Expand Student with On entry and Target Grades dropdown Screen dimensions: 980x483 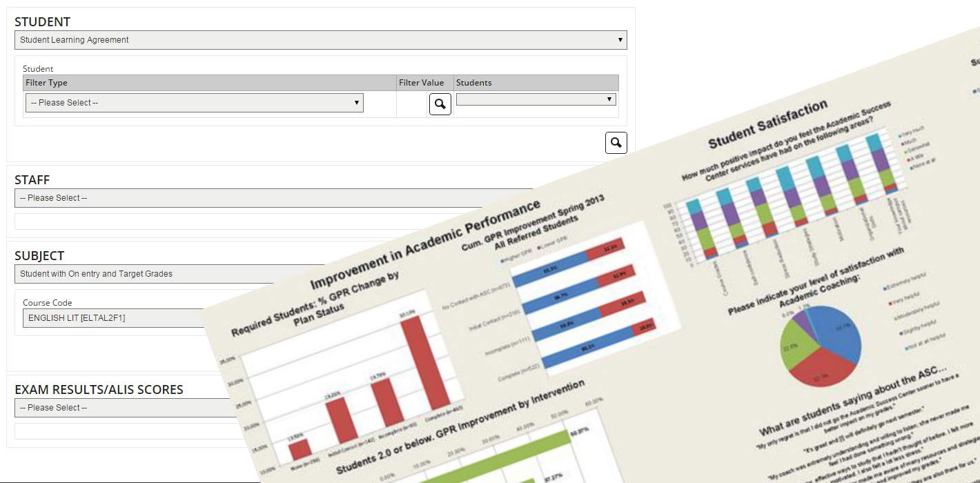(x=138, y=274)
